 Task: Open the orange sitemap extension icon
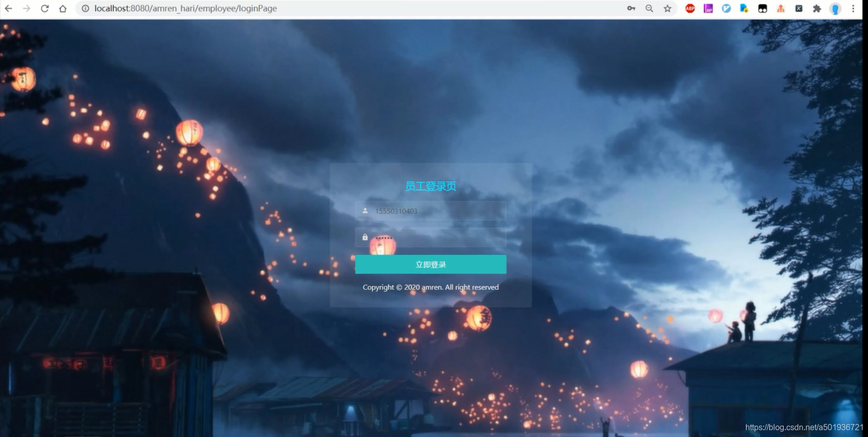781,9
